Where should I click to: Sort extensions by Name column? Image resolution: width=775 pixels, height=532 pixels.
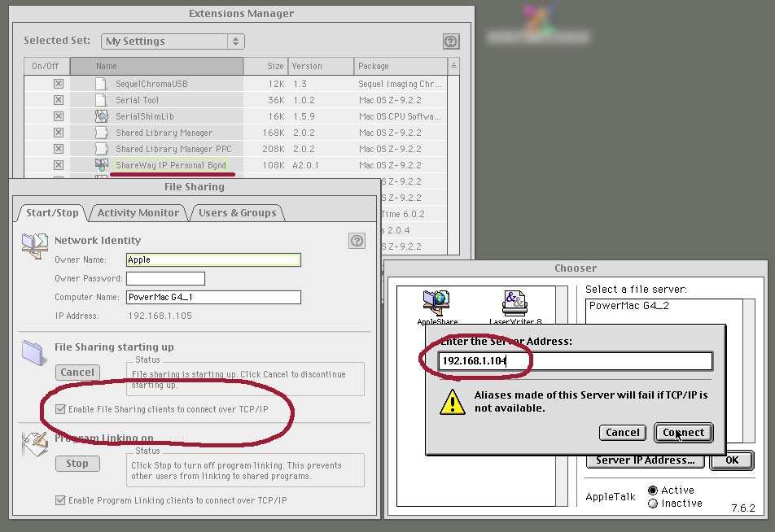[156, 66]
